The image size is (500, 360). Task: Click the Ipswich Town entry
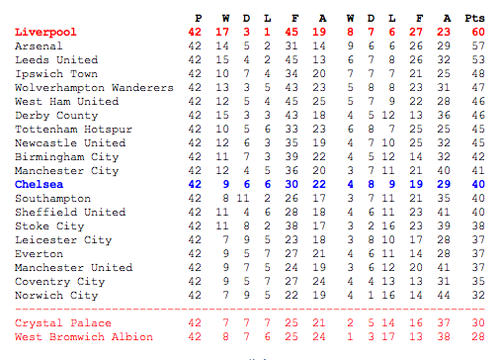(56, 74)
